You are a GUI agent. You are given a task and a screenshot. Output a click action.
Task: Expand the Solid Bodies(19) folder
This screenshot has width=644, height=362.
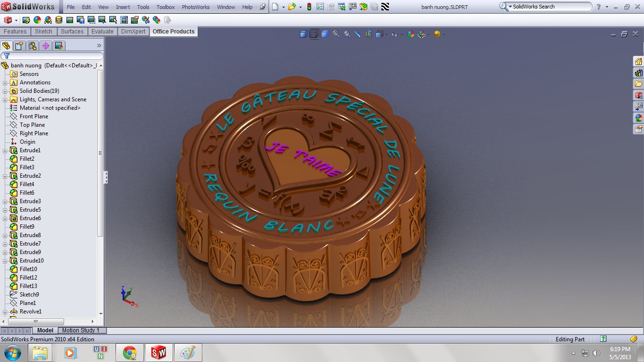tap(5, 91)
